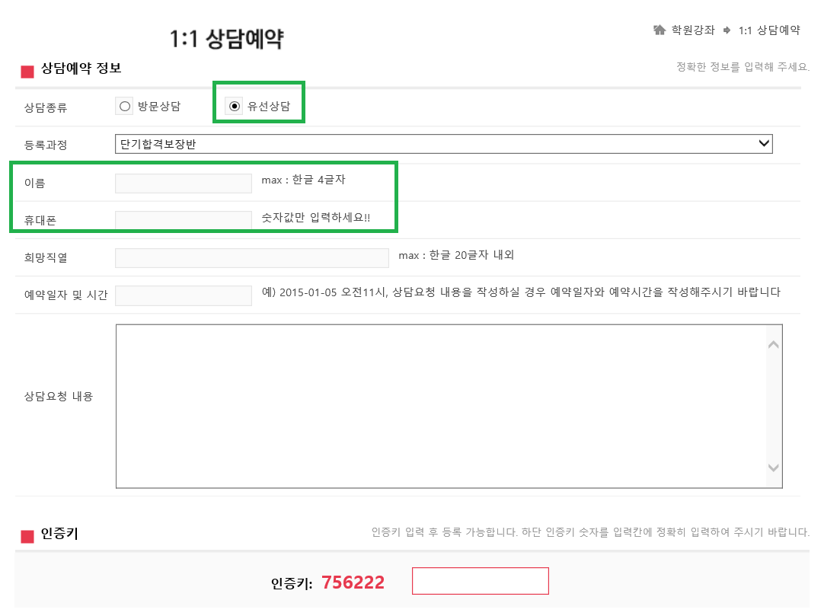
Task: Click the 등록과정 field label
Action: click(46, 145)
